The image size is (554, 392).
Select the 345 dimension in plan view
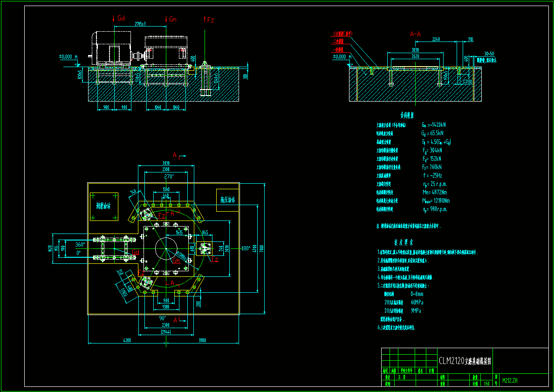click(205, 233)
